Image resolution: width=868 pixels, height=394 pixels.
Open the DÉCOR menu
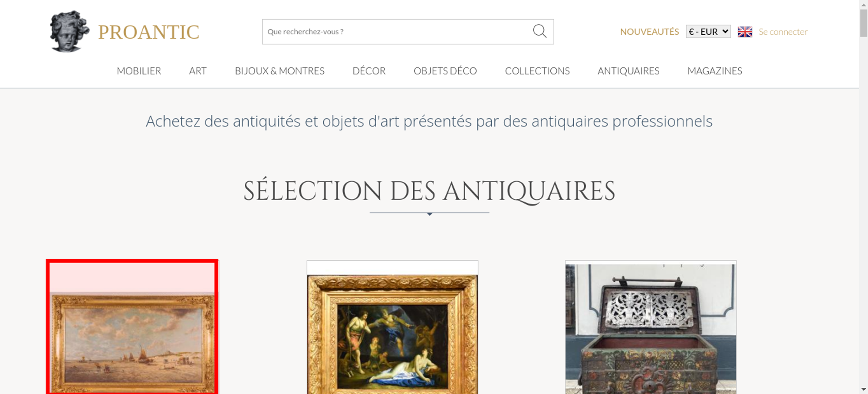click(x=369, y=71)
